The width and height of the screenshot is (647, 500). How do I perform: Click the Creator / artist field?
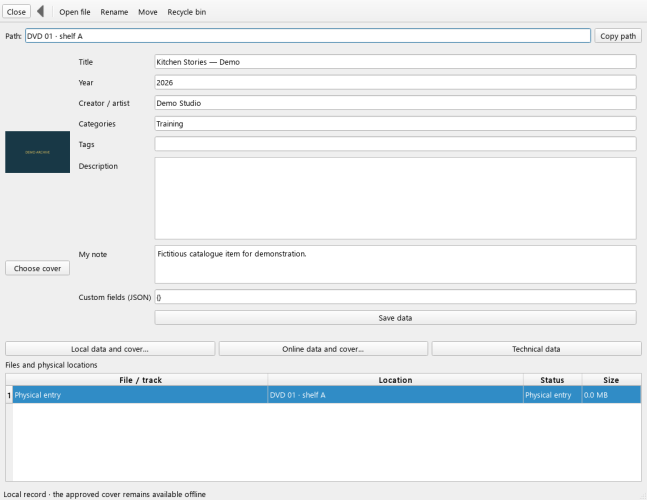tap(395, 103)
